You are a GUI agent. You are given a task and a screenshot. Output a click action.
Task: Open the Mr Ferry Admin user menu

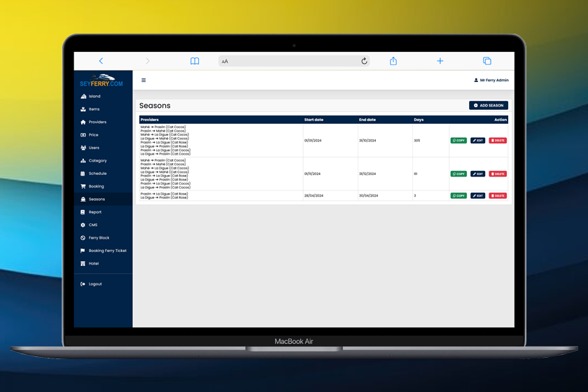[491, 80]
